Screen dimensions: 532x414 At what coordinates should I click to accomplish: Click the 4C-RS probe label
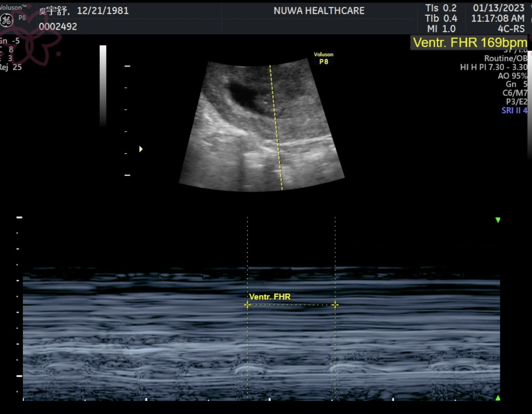coord(511,29)
